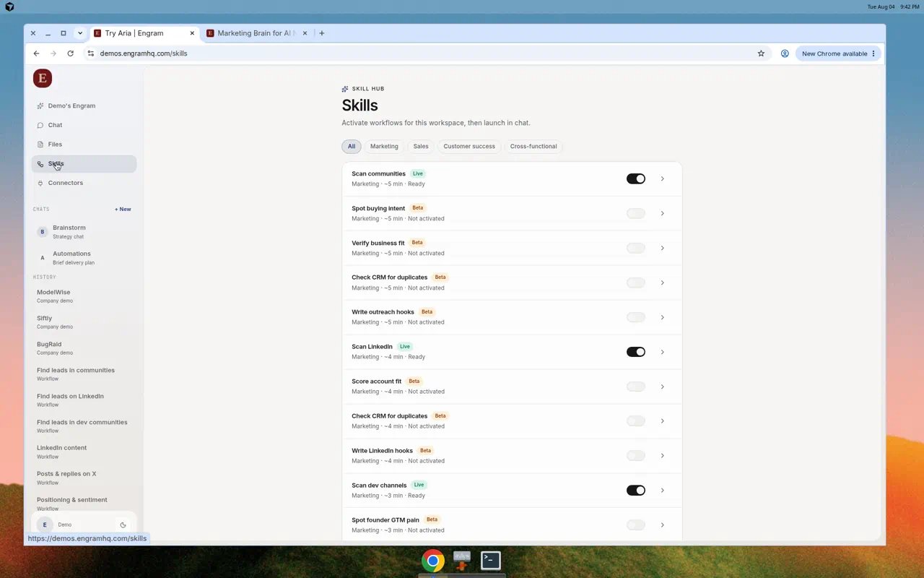The image size is (924, 578).
Task: Filter skills by Customer success
Action: (x=469, y=147)
